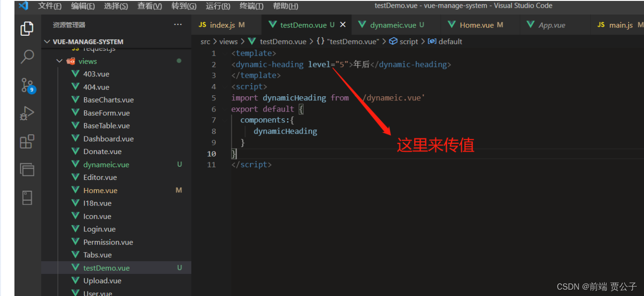Viewport: 644px width, 296px height.
Task: Open Home.vue from the Explorer list
Action: [x=101, y=190]
